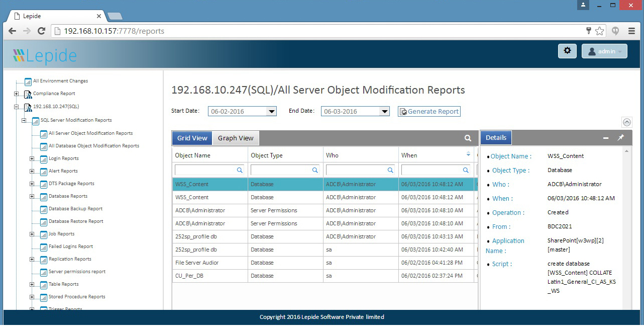Select the CU_Per_DB row
Viewport: 644px width, 329px height.
tap(325, 276)
